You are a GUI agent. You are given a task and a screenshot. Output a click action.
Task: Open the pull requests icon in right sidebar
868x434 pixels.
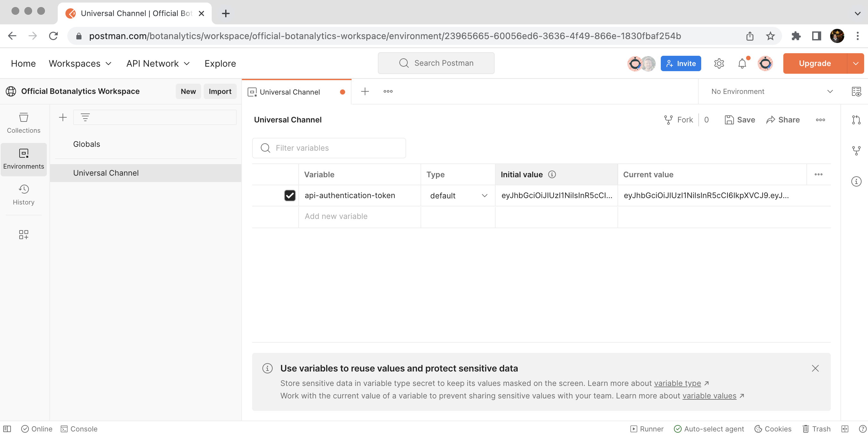pos(856,120)
